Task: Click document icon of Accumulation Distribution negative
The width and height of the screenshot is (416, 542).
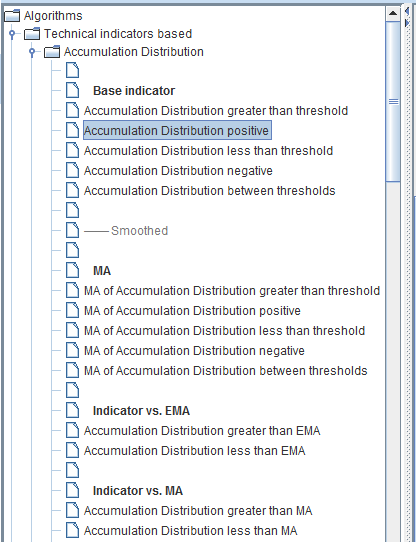Action: [72, 171]
